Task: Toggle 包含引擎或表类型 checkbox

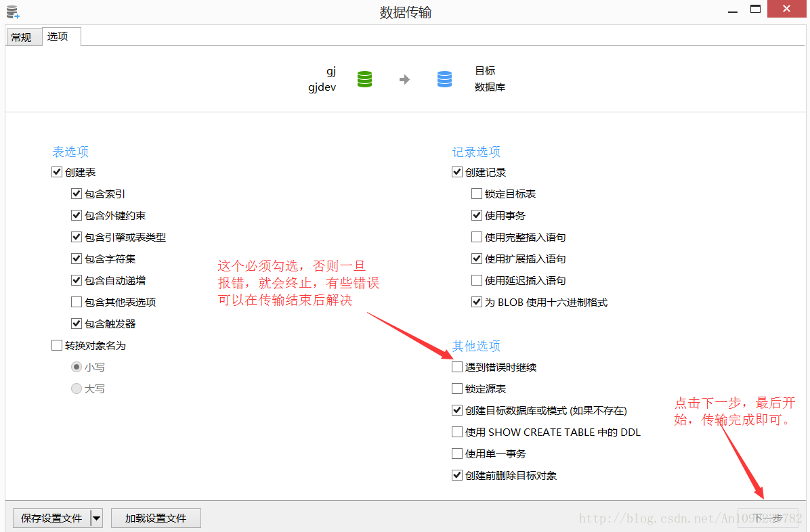Action: tap(77, 237)
